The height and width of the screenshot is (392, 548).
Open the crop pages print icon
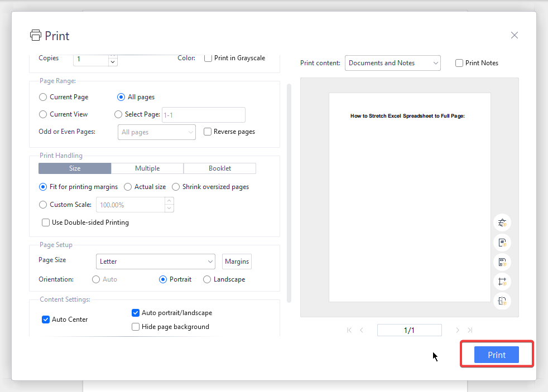pyautogui.click(x=502, y=282)
